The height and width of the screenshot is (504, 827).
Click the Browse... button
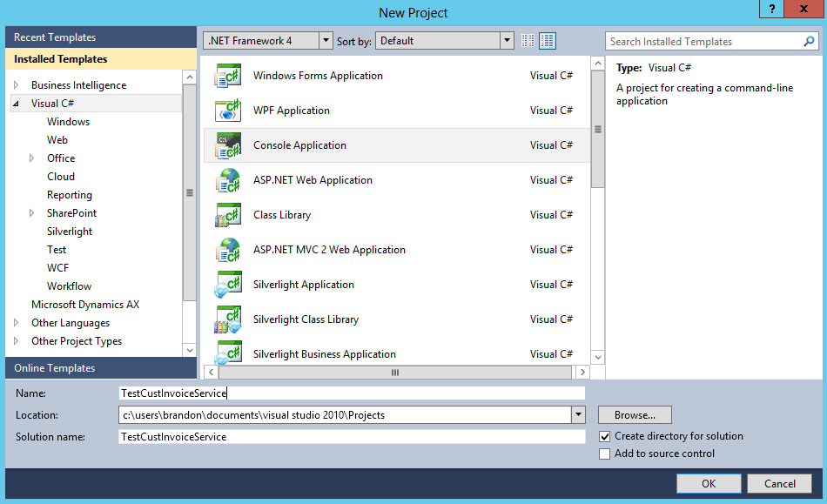635,415
